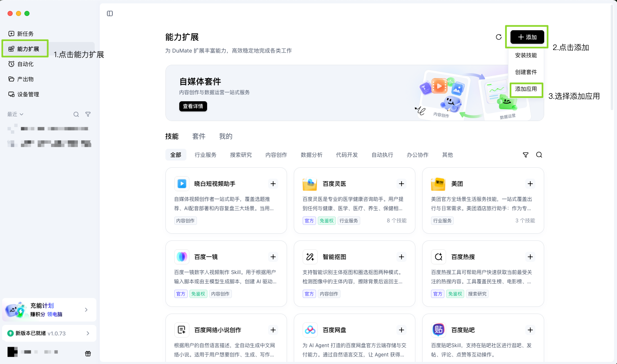Open 新任务 in the sidebar

(x=48, y=34)
